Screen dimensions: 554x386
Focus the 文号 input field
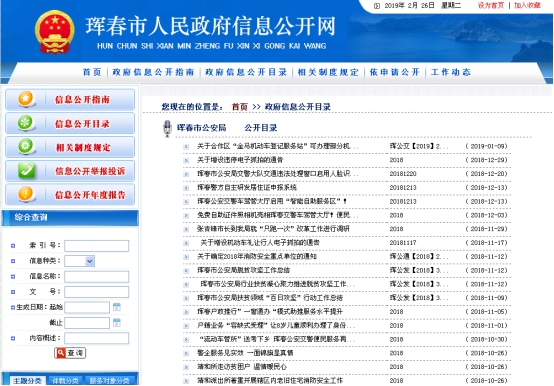(x=96, y=292)
